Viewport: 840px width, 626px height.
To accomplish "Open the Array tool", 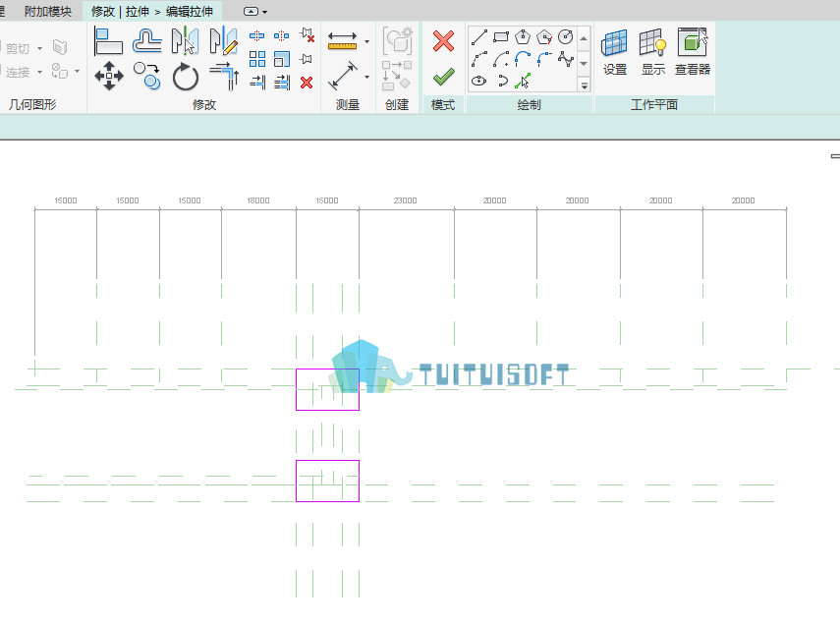I will pyautogui.click(x=257, y=59).
